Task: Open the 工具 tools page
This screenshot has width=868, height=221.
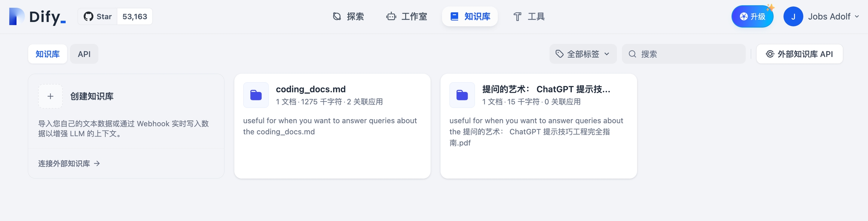Action: pos(529,17)
